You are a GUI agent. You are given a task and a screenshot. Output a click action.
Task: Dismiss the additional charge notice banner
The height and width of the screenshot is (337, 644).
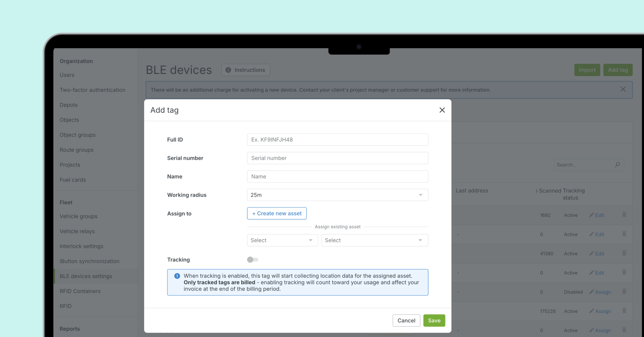pos(623,89)
